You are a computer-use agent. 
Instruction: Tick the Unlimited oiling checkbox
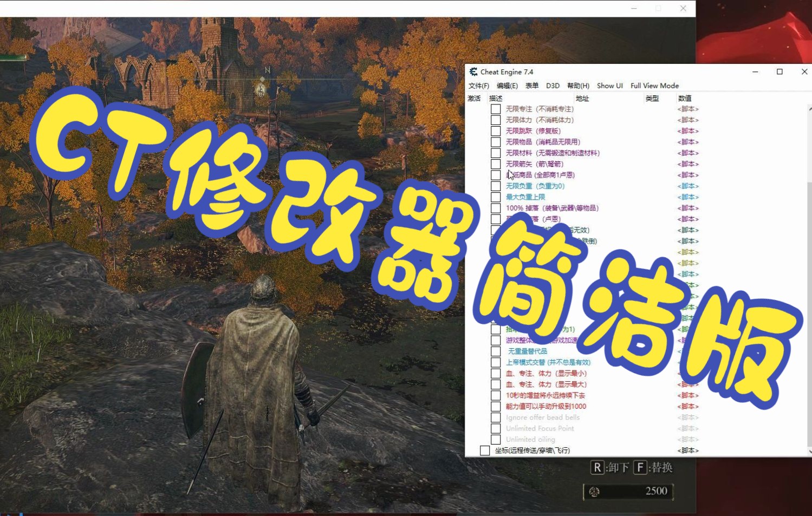(496, 440)
